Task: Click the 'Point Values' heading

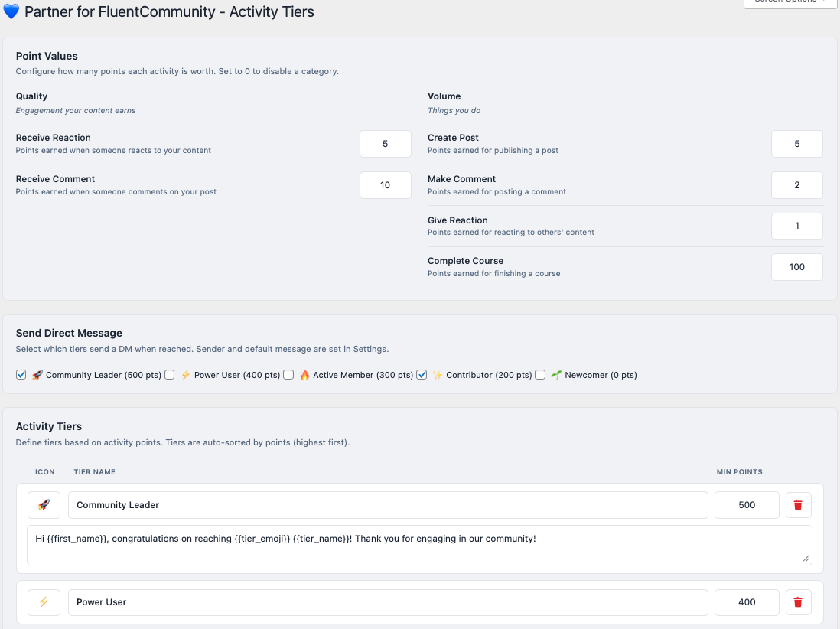Action: [47, 57]
